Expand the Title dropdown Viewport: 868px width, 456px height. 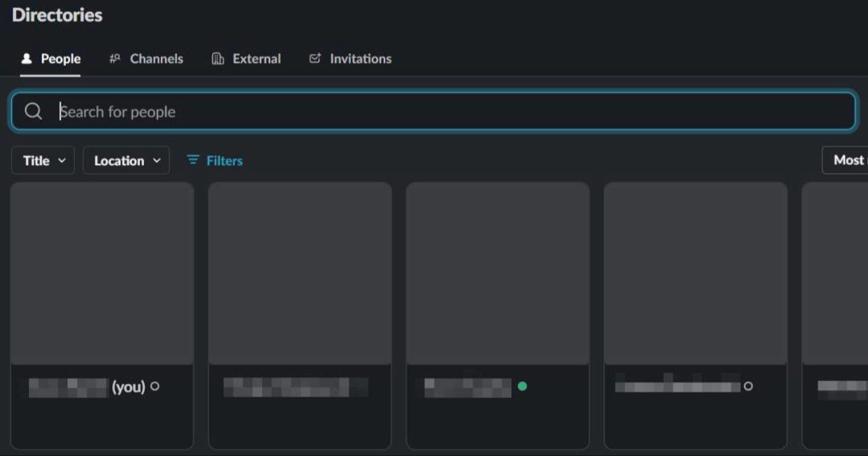[x=43, y=160]
